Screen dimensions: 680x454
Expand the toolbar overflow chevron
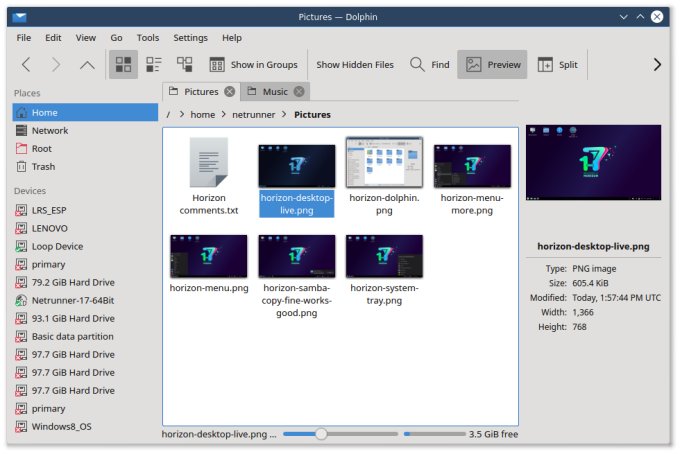[x=657, y=64]
